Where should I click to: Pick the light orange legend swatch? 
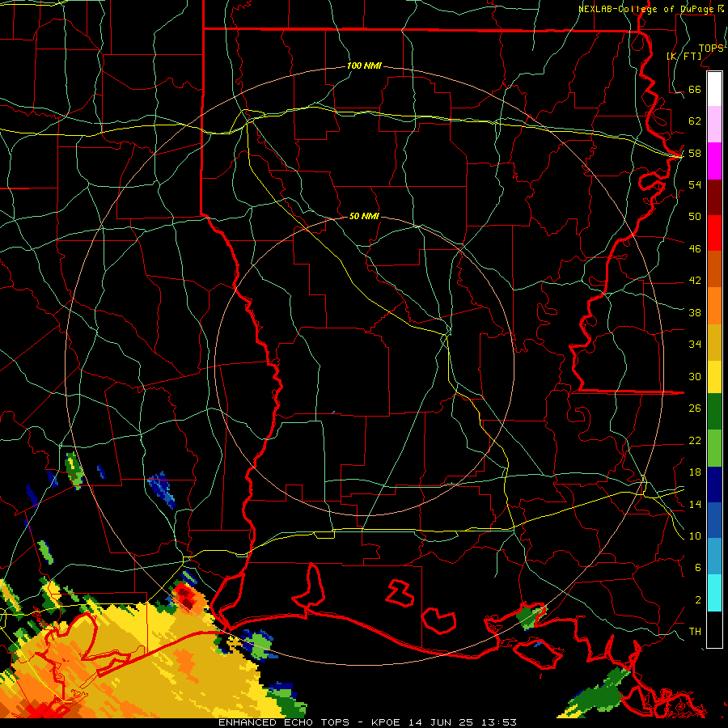[714, 306]
